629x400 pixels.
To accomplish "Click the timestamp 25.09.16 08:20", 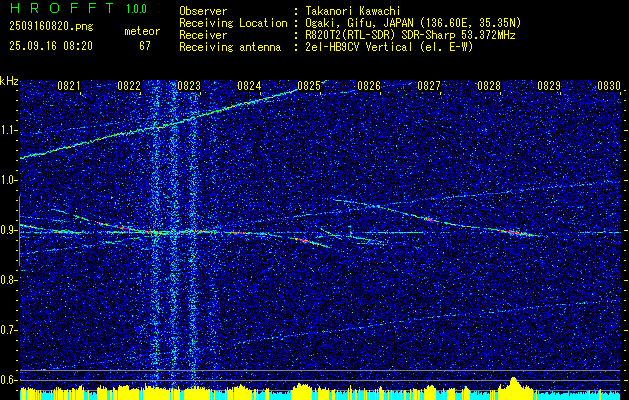I will (x=51, y=46).
